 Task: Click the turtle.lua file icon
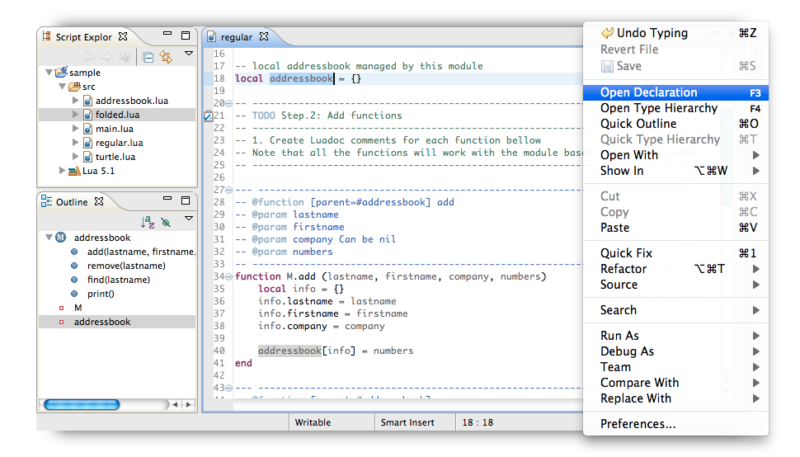(88, 157)
